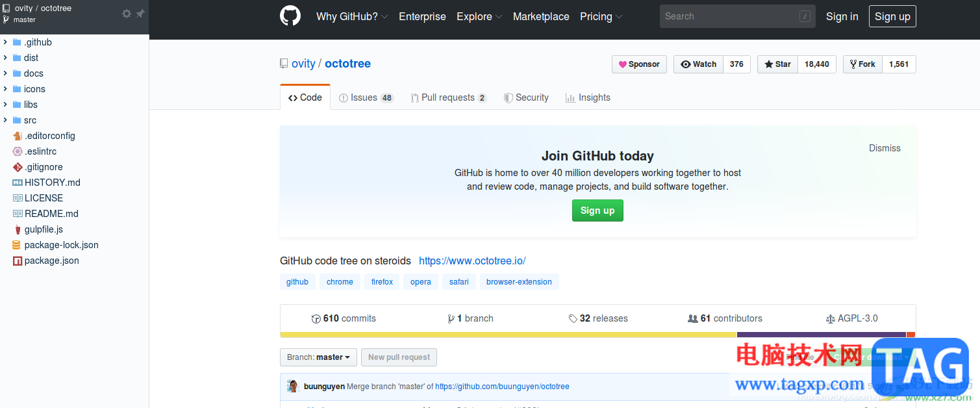Open the Branch: master dropdown
Image resolution: width=980 pixels, height=408 pixels.
point(318,357)
